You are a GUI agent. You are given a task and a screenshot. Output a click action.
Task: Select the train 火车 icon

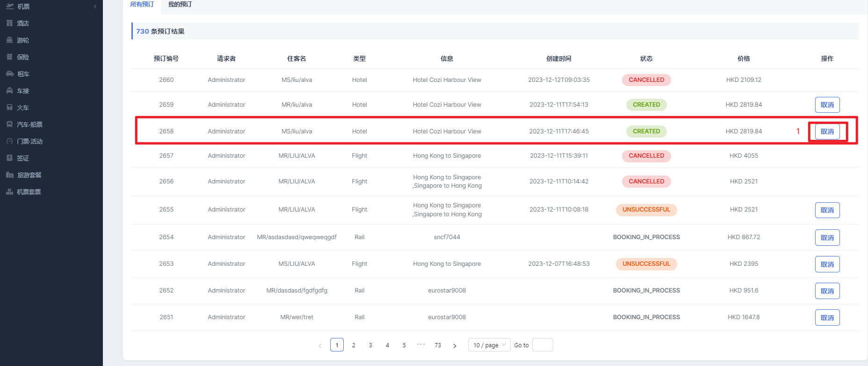(9, 108)
